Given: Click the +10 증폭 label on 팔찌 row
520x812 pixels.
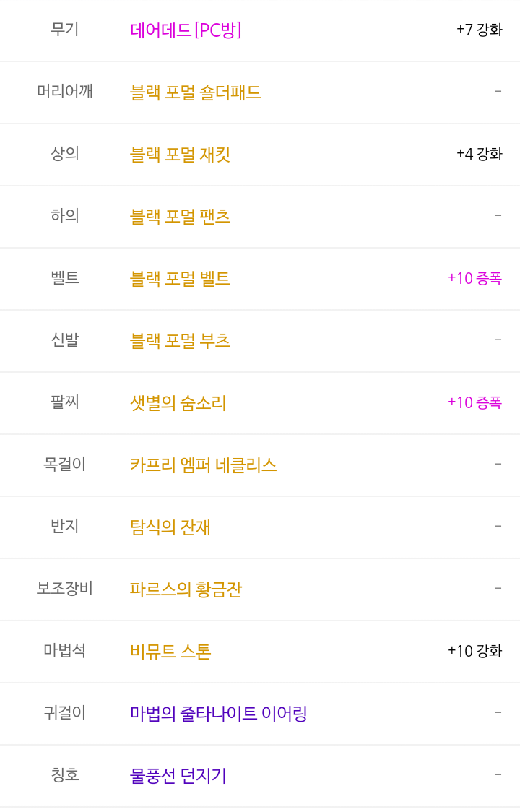Looking at the screenshot, I should (x=475, y=402).
